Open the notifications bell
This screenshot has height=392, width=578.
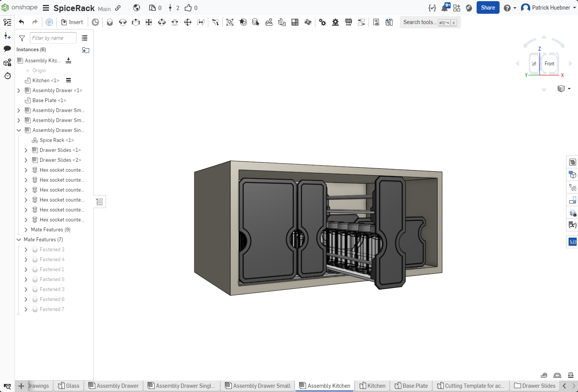pos(445,8)
